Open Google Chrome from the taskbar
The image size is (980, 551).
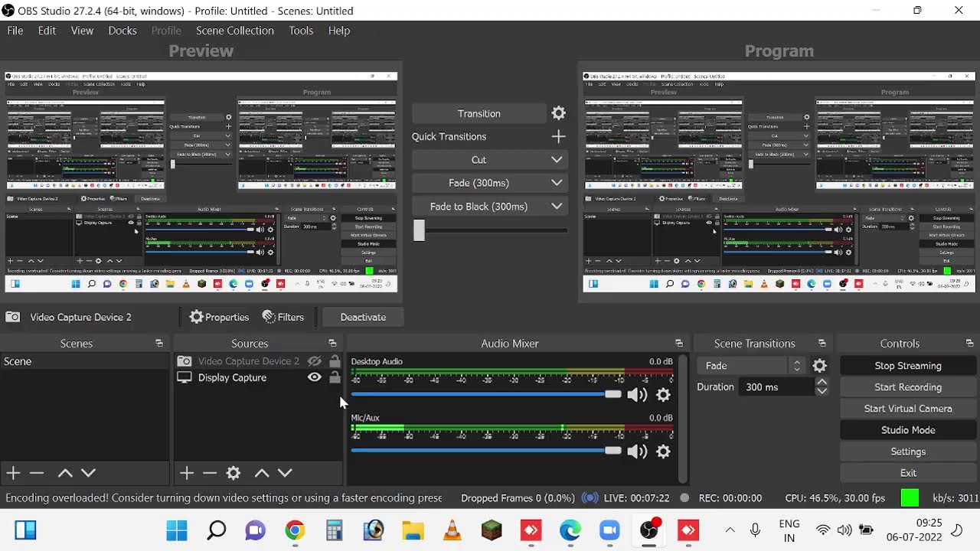point(295,530)
